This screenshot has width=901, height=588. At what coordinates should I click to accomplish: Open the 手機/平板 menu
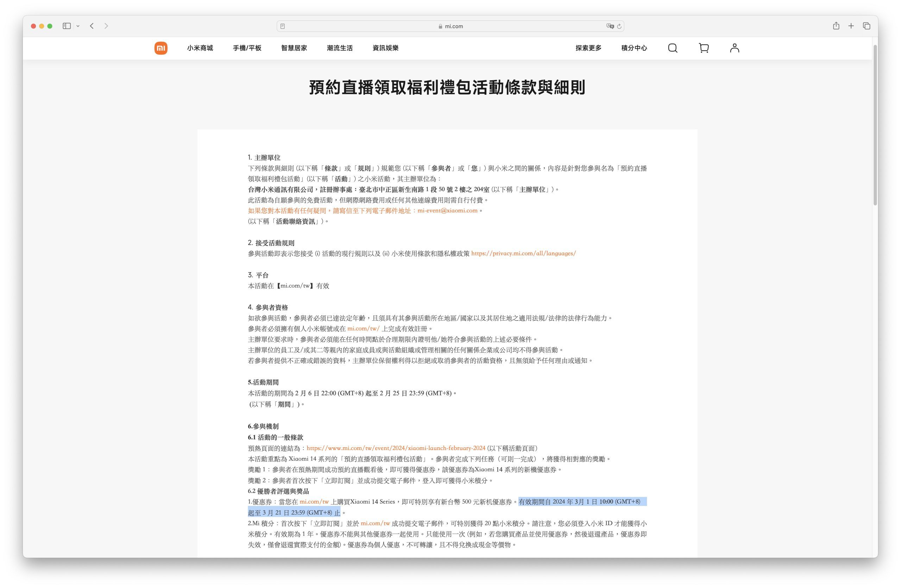tap(247, 48)
